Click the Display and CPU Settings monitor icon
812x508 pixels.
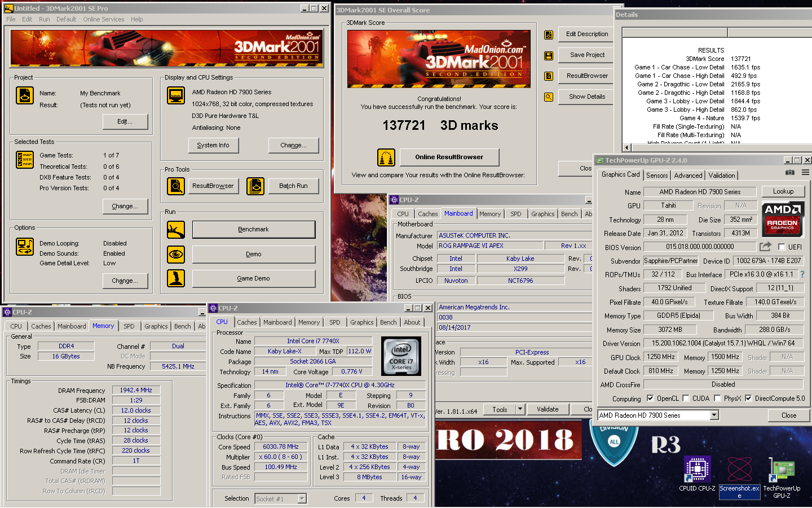[x=176, y=95]
